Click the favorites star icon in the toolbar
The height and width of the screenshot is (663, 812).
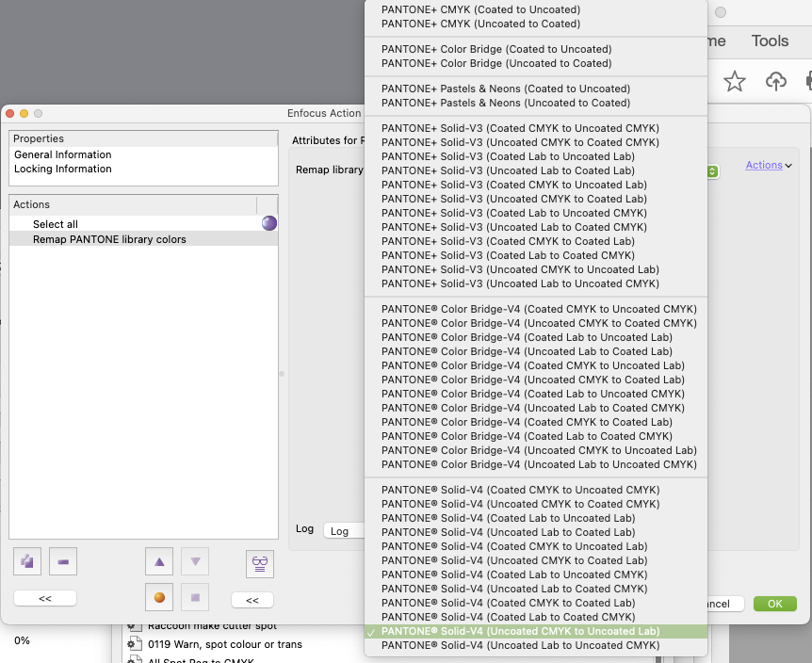(735, 82)
